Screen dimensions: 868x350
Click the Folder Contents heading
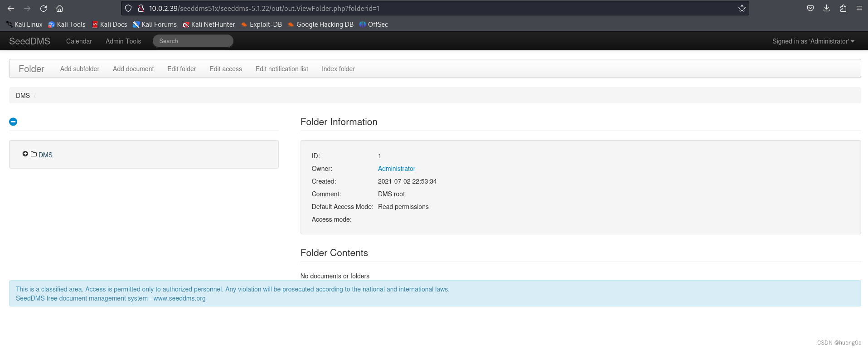pyautogui.click(x=334, y=253)
